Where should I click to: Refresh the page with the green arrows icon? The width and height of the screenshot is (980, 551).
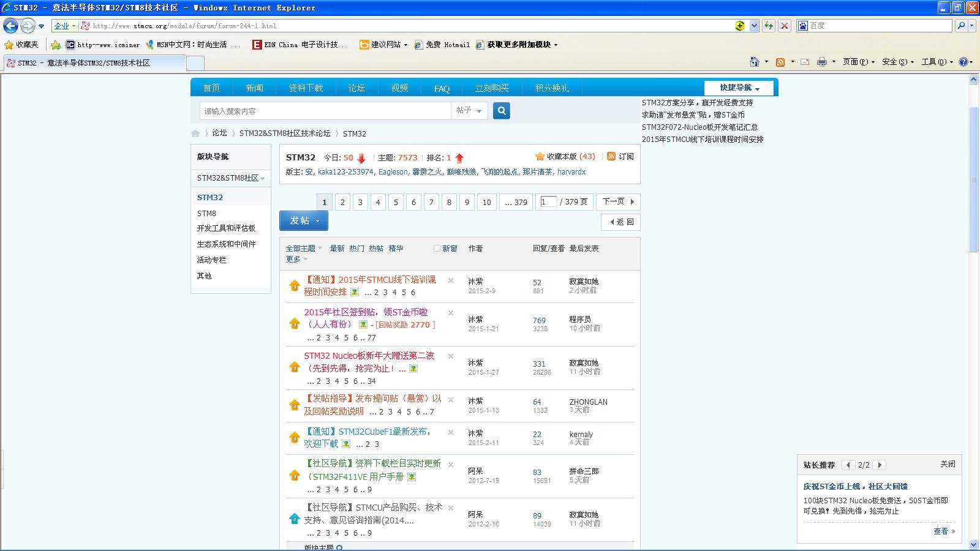coord(769,26)
